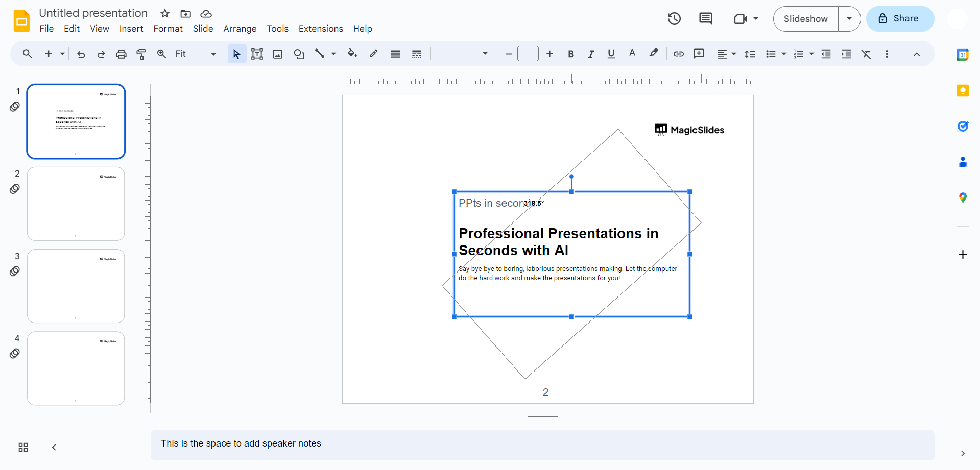Select the Paint format tool
980x470 pixels.
[x=141, y=54]
